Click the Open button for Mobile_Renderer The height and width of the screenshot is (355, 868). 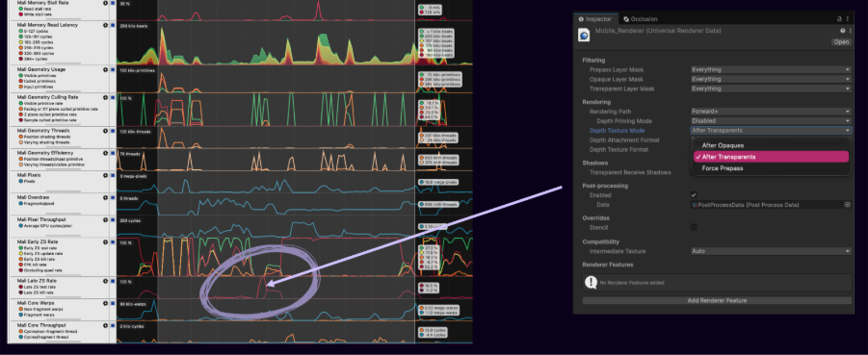841,42
